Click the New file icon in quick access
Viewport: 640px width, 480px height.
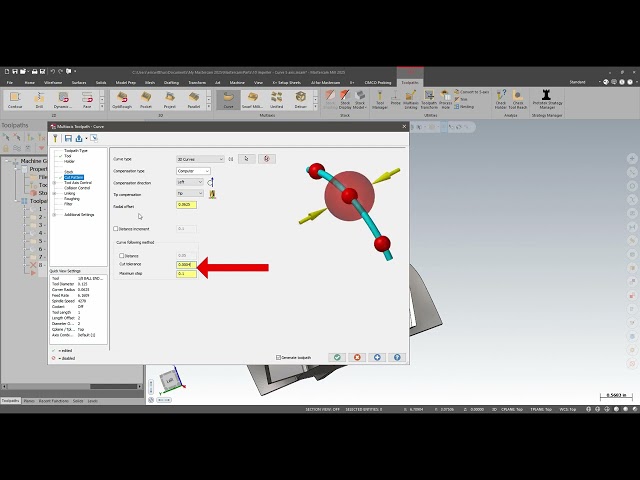tap(7, 71)
